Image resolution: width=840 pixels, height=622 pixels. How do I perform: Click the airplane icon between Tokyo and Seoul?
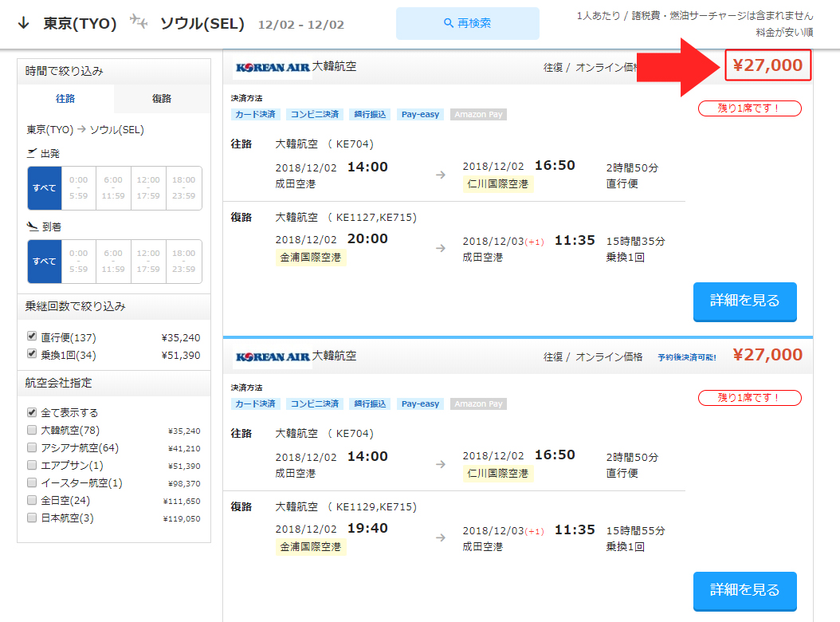coord(139,22)
